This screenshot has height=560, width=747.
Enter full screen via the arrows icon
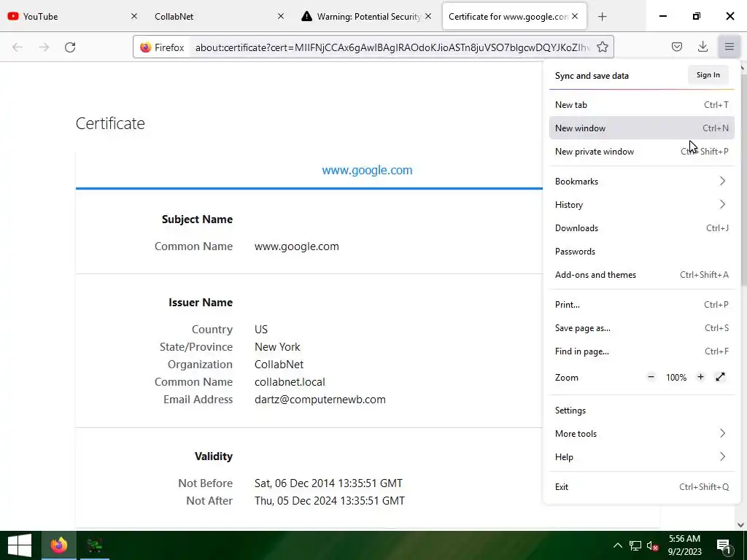click(720, 377)
